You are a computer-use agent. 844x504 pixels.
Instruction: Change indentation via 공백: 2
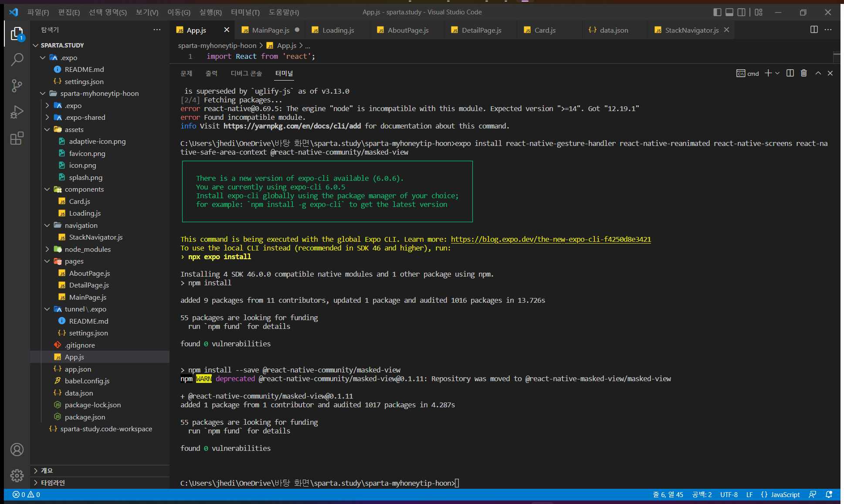tap(702, 494)
